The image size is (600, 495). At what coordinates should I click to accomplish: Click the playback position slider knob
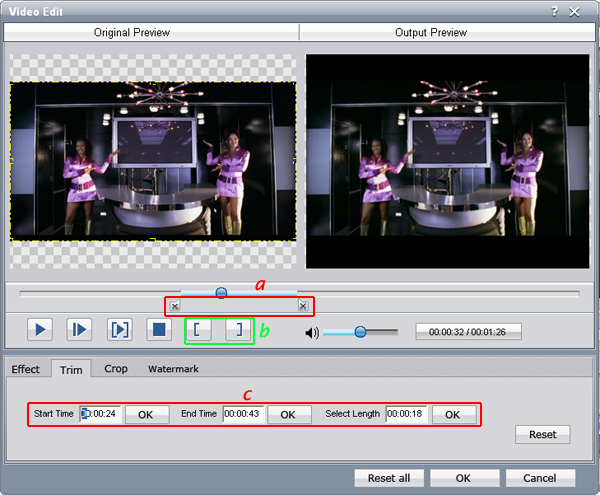[x=221, y=292]
